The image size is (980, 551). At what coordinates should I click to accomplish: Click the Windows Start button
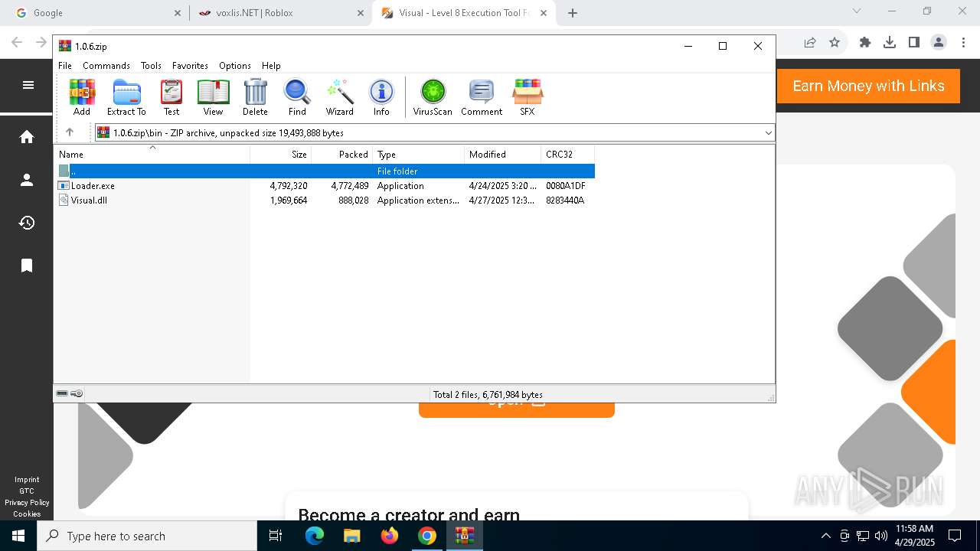click(x=18, y=536)
